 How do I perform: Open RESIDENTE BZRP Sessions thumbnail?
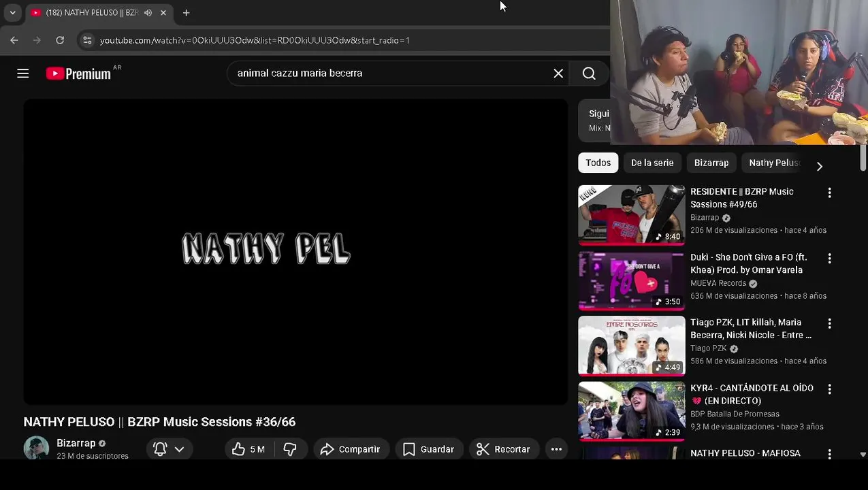pos(632,215)
